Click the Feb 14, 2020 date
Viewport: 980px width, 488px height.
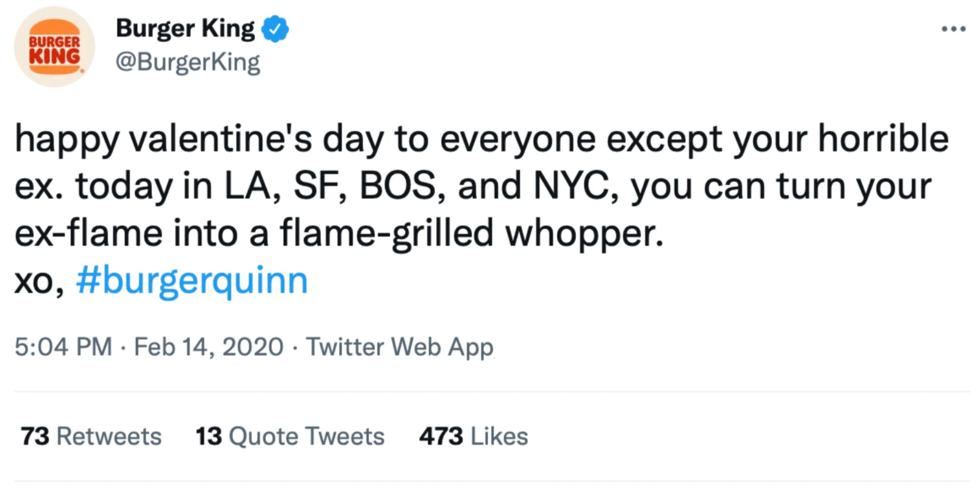click(x=208, y=347)
